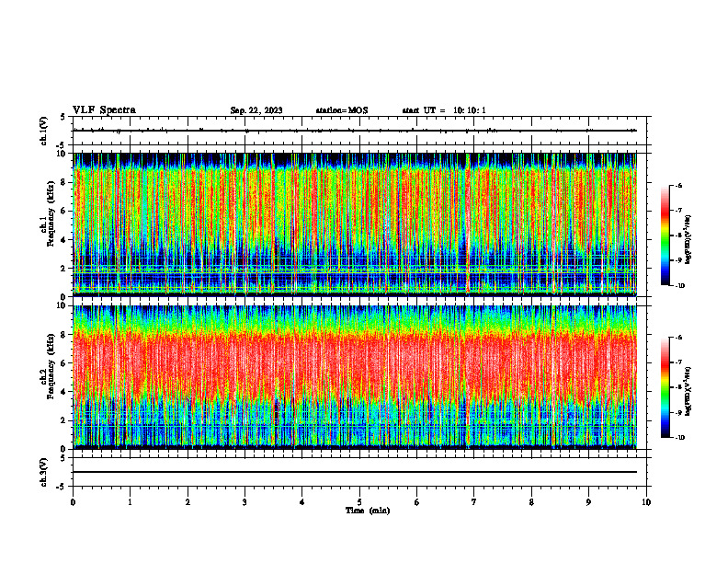Click the "-7" tick on ch.2 colorbar
728x563 pixels.
click(678, 362)
